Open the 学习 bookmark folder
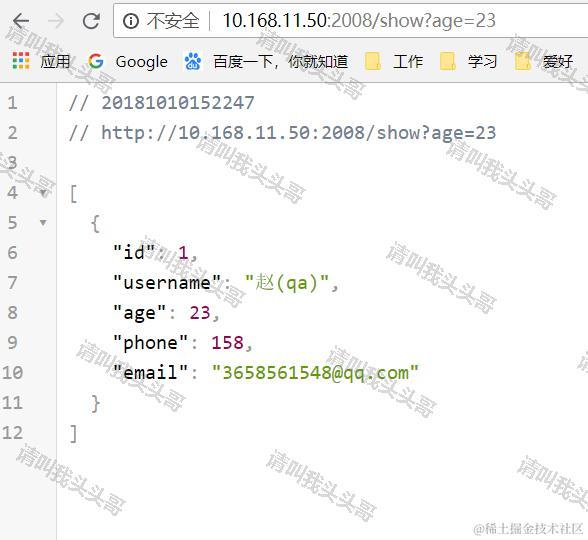This screenshot has height=540, width=588. [x=468, y=62]
